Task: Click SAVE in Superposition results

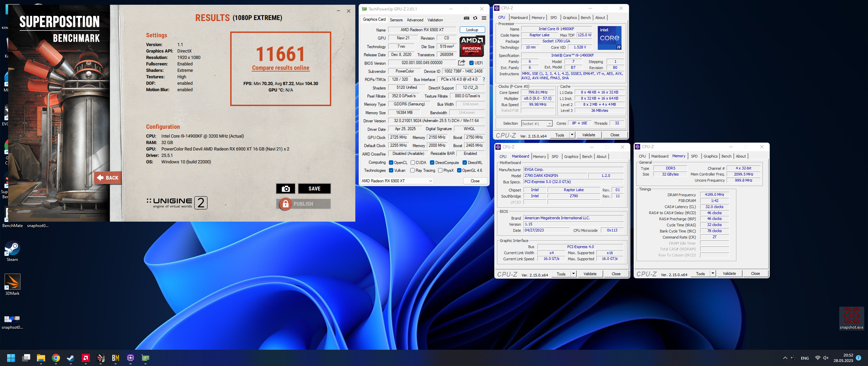Action: point(314,189)
